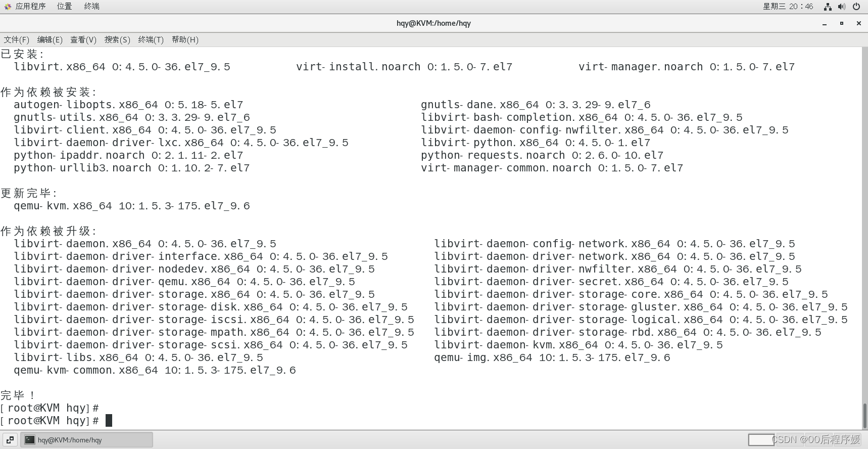This screenshot has width=868, height=449.
Task: Click the 完毕！ completion message
Action: click(18, 395)
